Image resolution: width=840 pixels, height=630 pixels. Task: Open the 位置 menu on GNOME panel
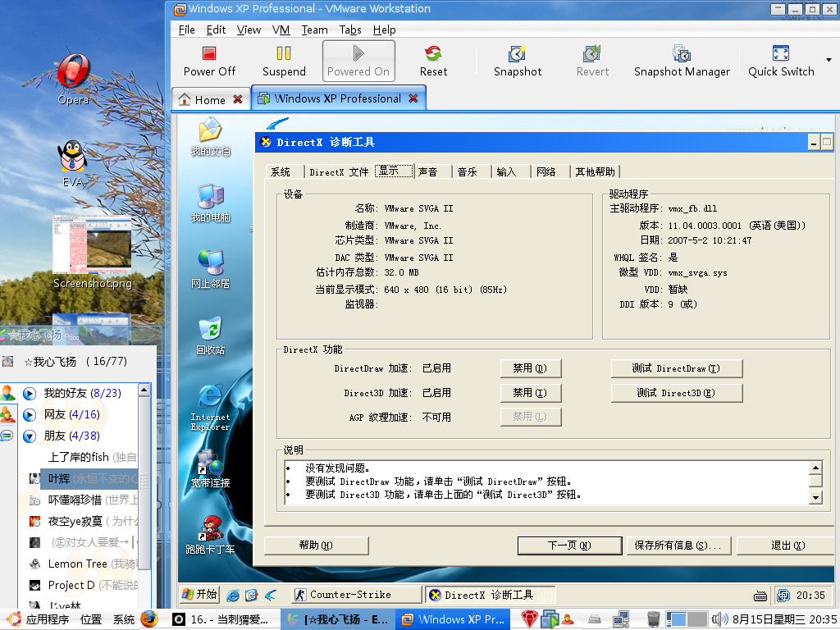[x=91, y=620]
